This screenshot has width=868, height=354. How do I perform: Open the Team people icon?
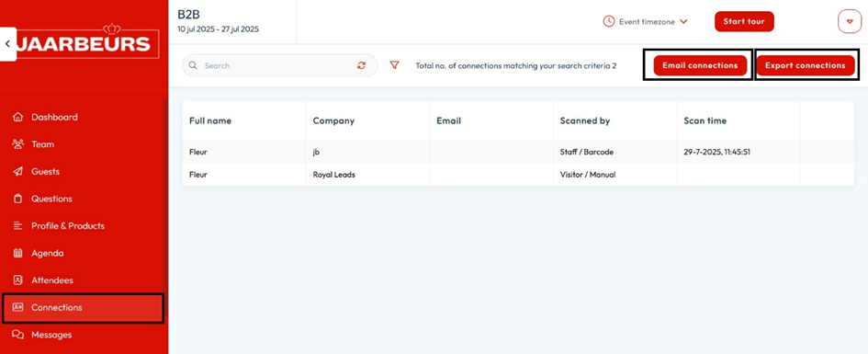[x=17, y=144]
